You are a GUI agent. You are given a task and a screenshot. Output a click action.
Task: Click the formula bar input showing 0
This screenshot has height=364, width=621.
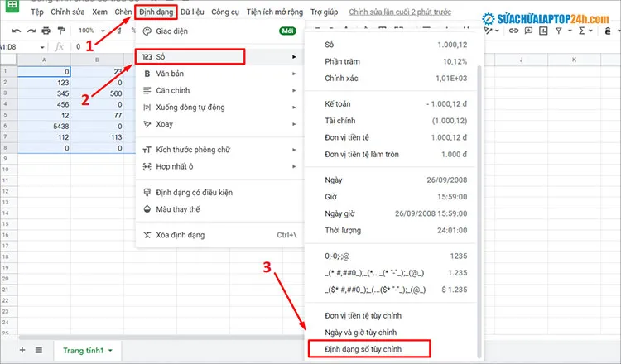(78, 46)
